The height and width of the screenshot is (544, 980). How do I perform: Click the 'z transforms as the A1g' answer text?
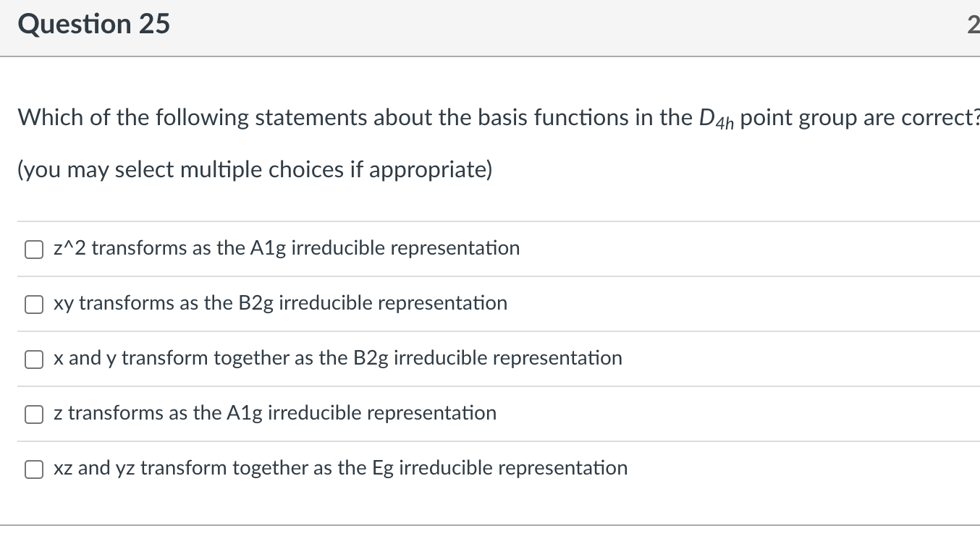(x=275, y=413)
